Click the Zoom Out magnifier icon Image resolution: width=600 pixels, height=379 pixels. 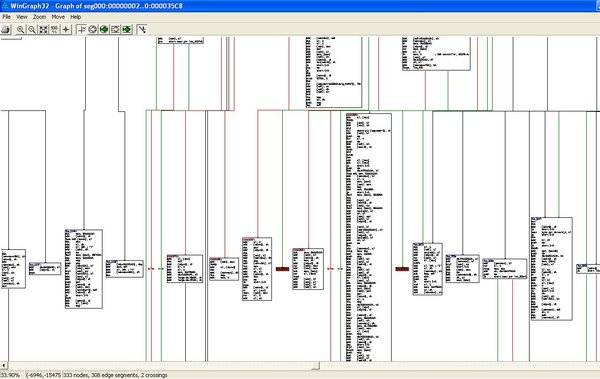pos(32,29)
